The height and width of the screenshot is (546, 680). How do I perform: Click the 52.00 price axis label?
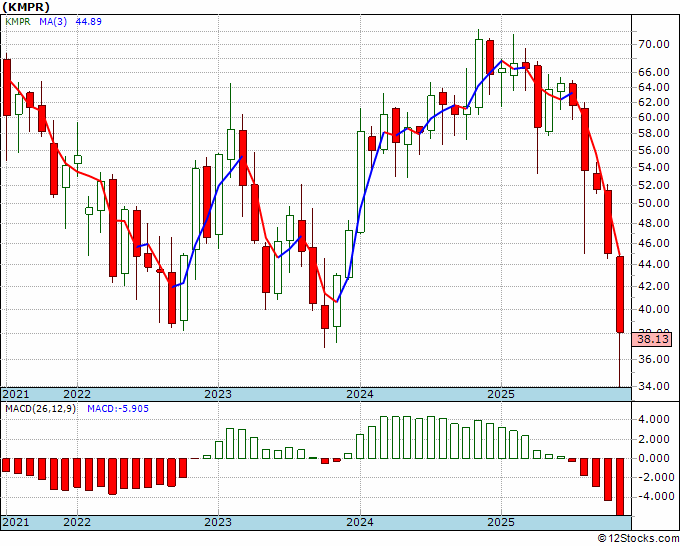pos(653,185)
